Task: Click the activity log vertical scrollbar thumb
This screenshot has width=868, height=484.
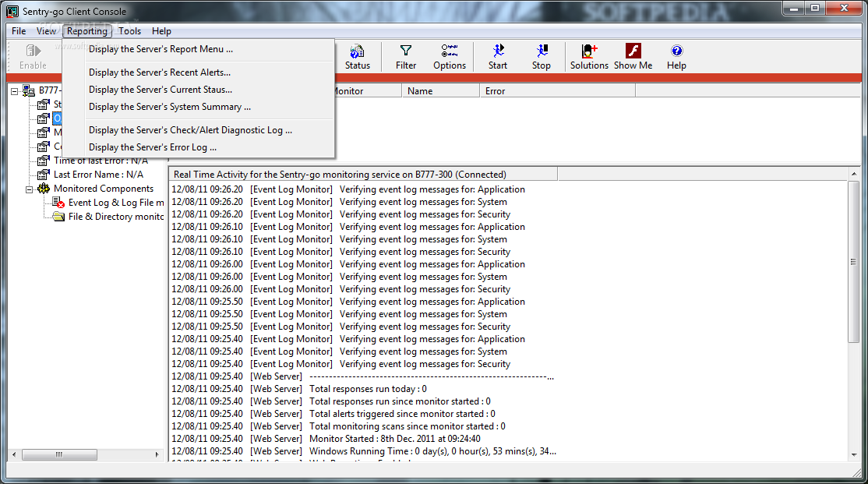Action: (854, 261)
